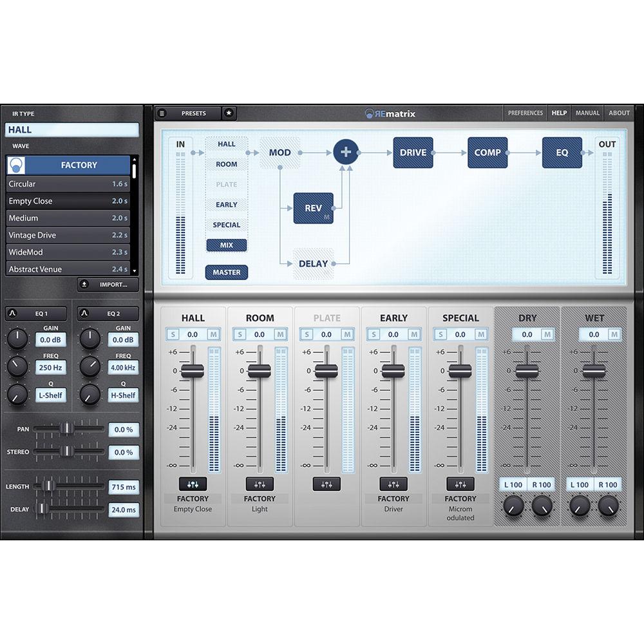
Task: Open the fader settings icon on SPECIAL channel
Action: point(460,484)
